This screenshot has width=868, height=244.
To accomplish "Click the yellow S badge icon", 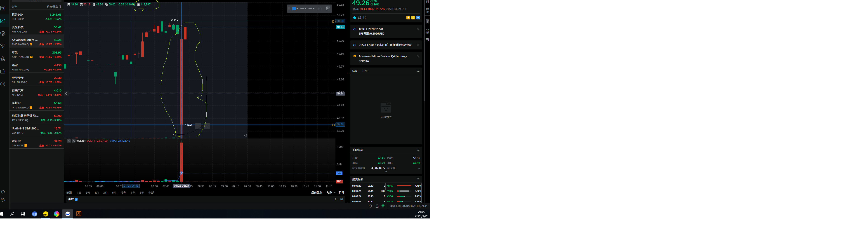I will point(413,18).
